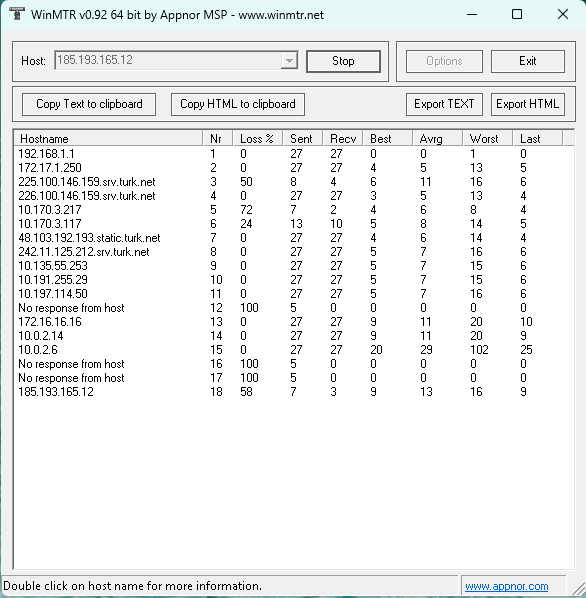Viewport: 586px width, 598px height.
Task: Click the Best column header
Action: click(x=388, y=138)
